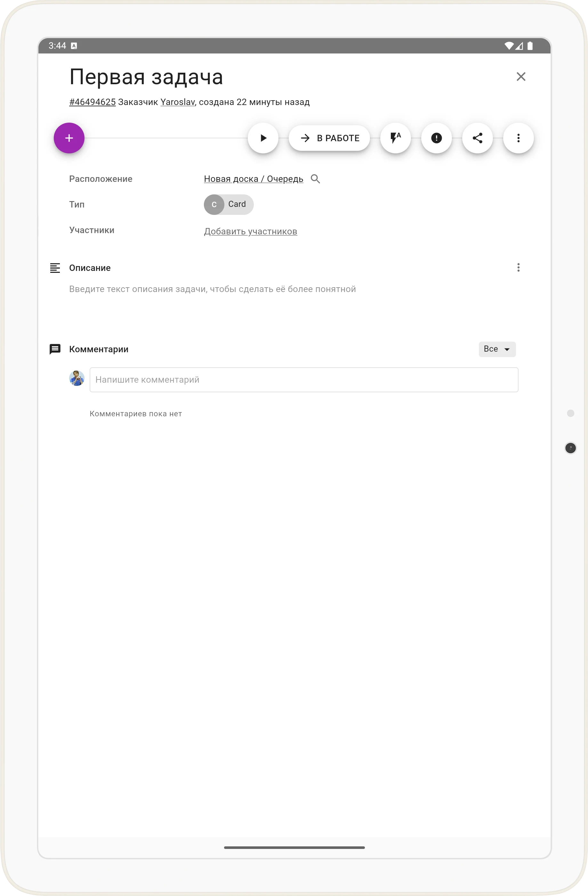Viewport: 588px width, 896px height.
Task: Close the Первая задача card
Action: coord(521,77)
